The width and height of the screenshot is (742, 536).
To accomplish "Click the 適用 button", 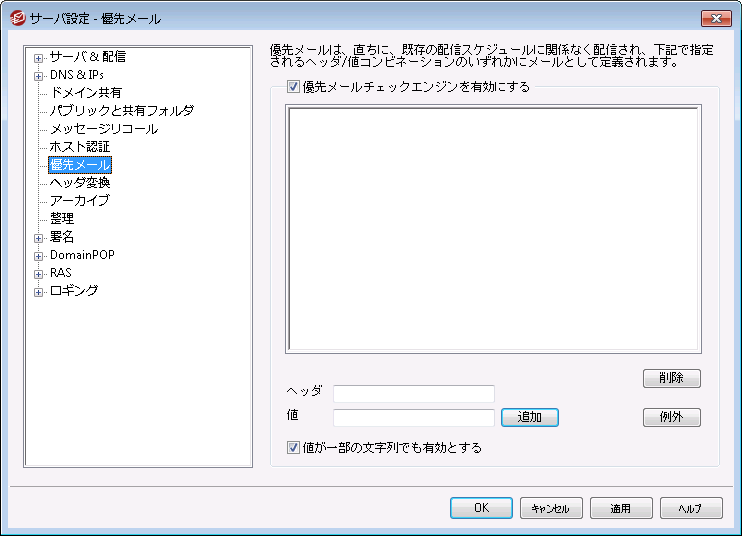I will [x=620, y=508].
